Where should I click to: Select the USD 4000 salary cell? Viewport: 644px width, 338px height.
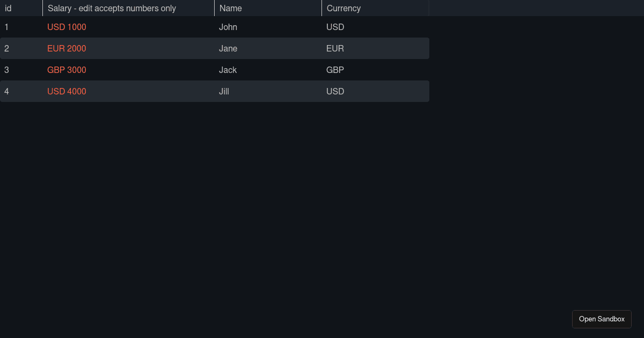coord(129,91)
